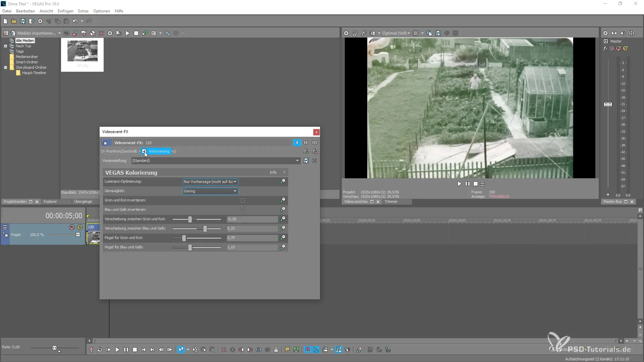The width and height of the screenshot is (644, 362).
Task: Toggle animation for Luminanz-Optimierung
Action: pyautogui.click(x=283, y=181)
